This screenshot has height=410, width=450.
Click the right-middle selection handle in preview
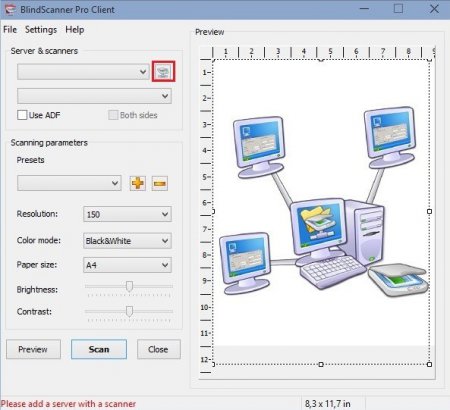(x=429, y=211)
